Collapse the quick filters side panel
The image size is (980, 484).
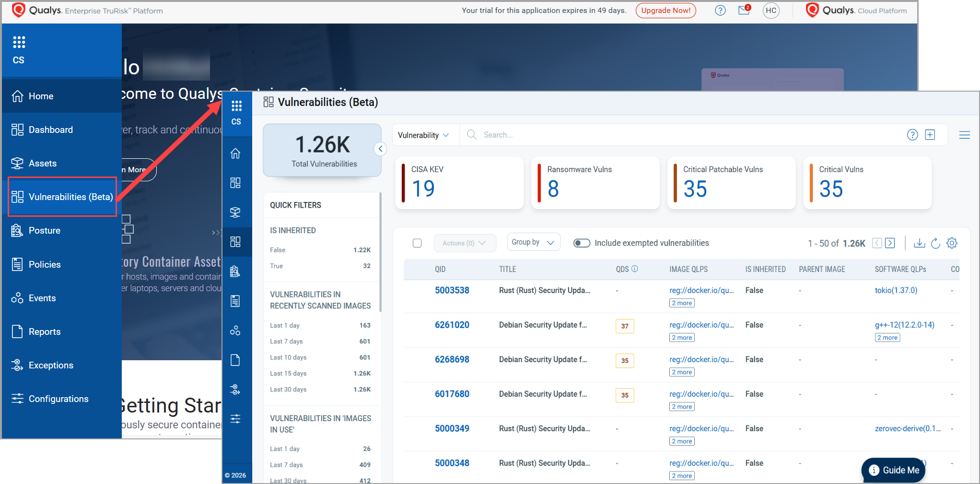(380, 149)
